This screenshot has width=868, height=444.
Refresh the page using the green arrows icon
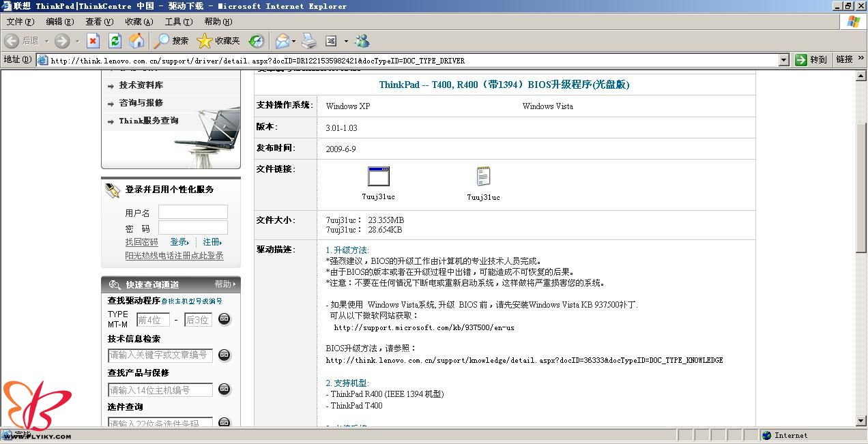click(x=115, y=41)
